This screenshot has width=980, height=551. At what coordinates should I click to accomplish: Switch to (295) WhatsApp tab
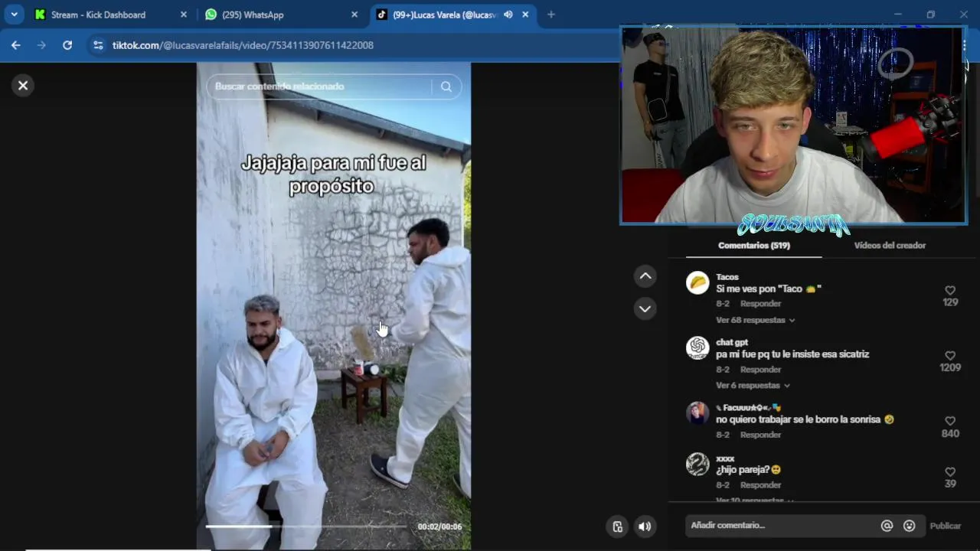pyautogui.click(x=281, y=15)
